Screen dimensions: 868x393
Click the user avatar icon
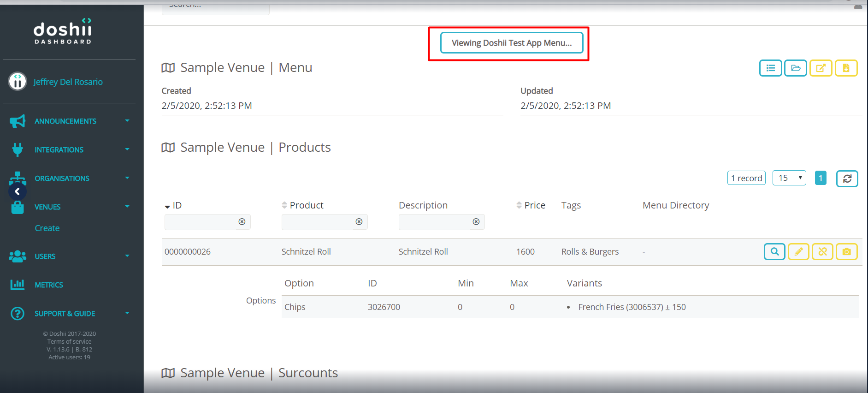[18, 82]
